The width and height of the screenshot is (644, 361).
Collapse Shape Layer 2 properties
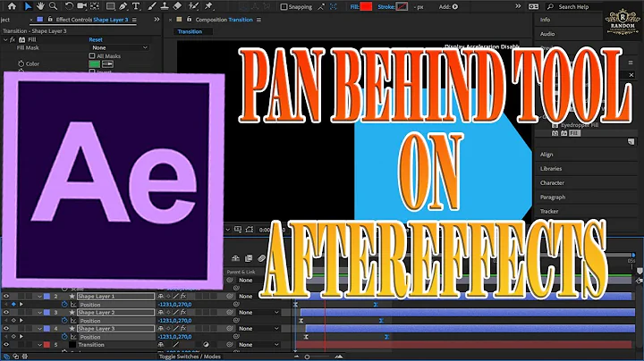click(40, 312)
